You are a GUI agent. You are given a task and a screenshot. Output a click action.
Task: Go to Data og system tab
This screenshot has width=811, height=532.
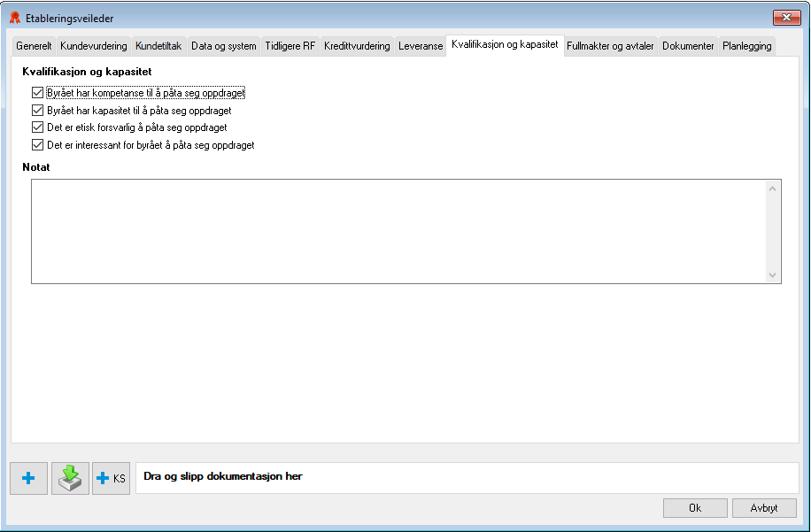tap(223, 46)
